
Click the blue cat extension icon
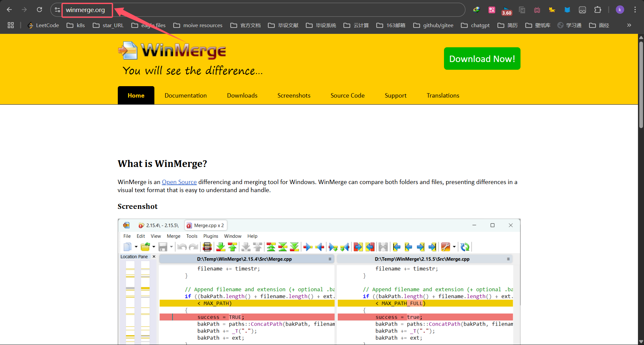pos(567,10)
